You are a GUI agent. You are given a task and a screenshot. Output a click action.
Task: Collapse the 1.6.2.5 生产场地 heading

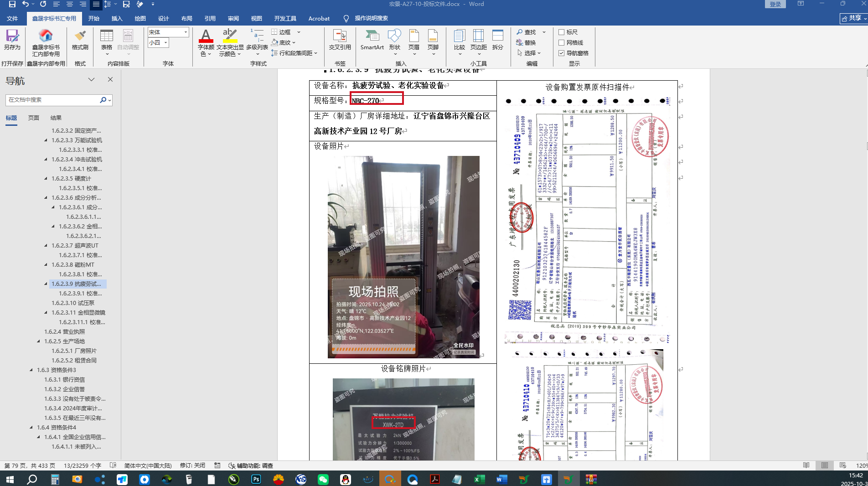(38, 341)
